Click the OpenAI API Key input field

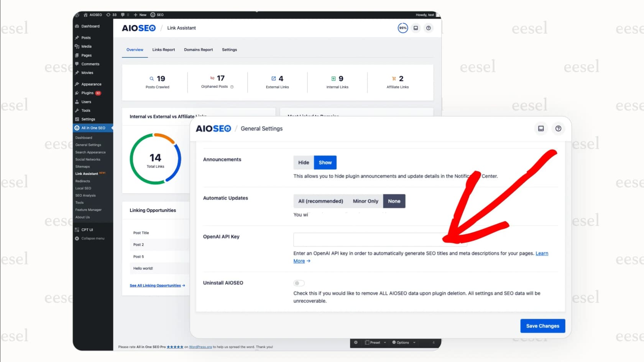(x=380, y=239)
